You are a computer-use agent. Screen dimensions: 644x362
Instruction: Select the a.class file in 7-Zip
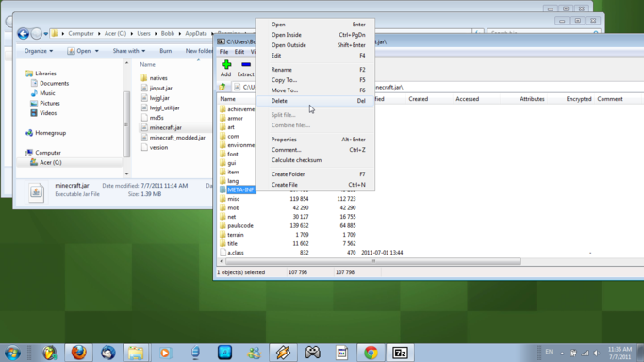tap(232, 253)
